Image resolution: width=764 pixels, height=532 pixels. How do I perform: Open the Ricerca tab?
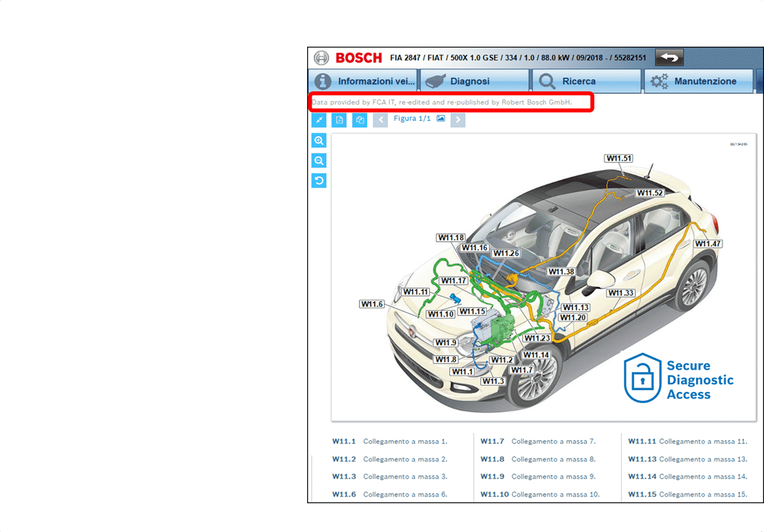click(587, 81)
